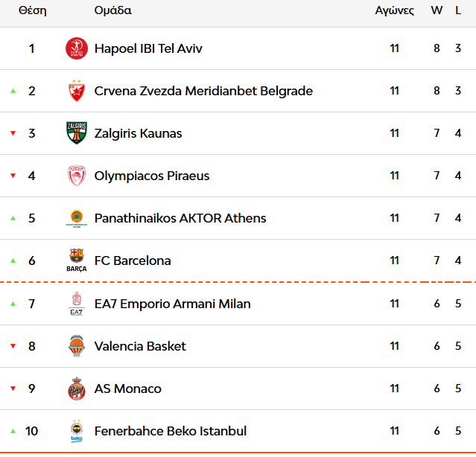Click the EA7 Emporio Armani Milan logo
The width and height of the screenshot is (476, 457).
[x=76, y=304]
